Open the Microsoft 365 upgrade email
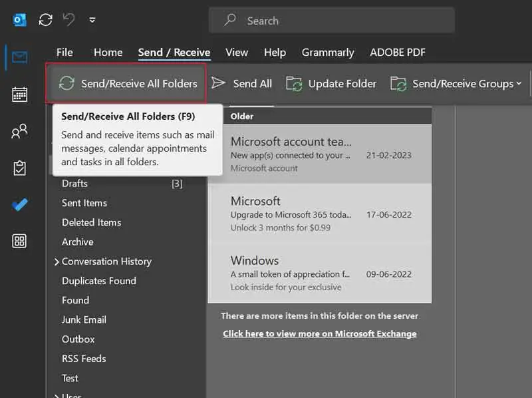Image resolution: width=532 pixels, height=398 pixels. tap(321, 214)
